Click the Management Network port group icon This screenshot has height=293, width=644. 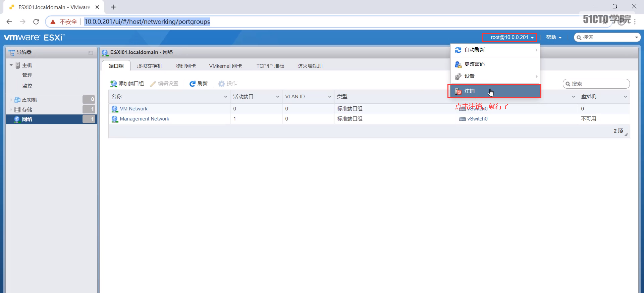tap(115, 119)
